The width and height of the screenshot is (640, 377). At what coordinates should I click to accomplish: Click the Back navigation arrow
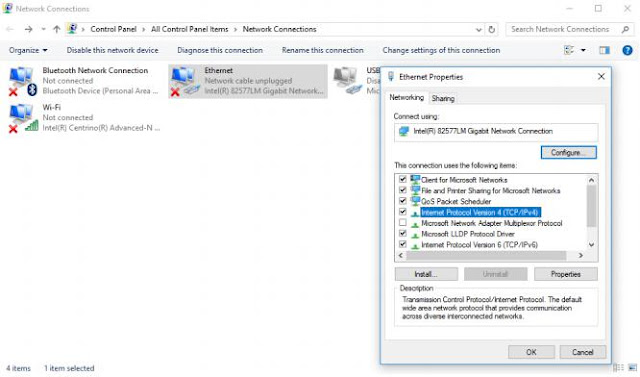[x=10, y=29]
